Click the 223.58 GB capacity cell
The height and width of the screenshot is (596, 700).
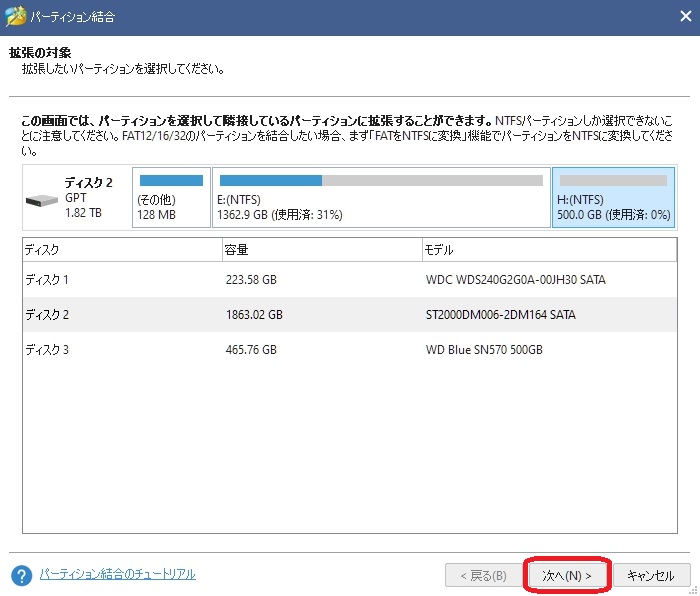[x=251, y=280]
